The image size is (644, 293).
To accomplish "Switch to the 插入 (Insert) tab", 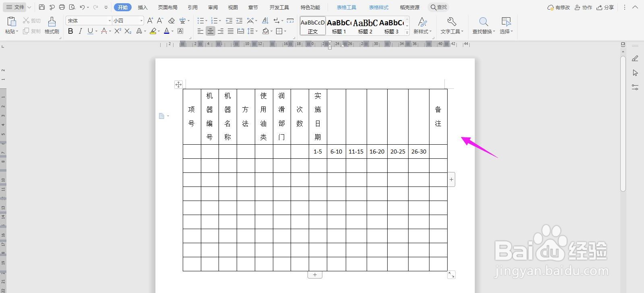I will pos(142,7).
